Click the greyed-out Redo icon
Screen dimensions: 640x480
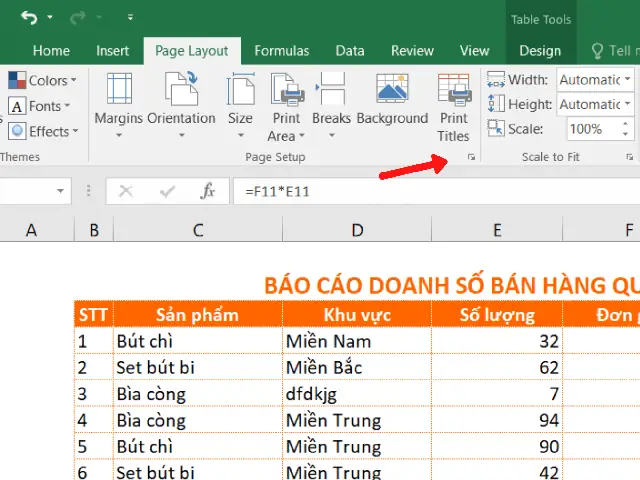[x=78, y=17]
